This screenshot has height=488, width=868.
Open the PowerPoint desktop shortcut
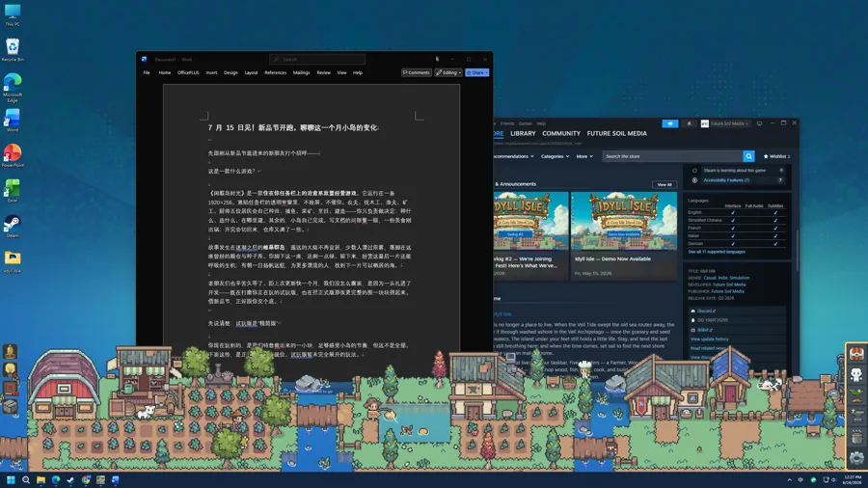coord(13,155)
